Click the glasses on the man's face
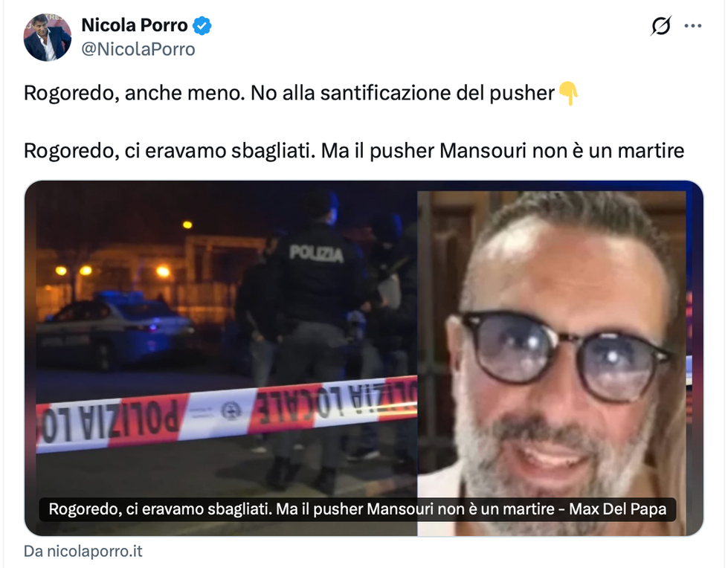This screenshot has height=568, width=728. point(561,354)
